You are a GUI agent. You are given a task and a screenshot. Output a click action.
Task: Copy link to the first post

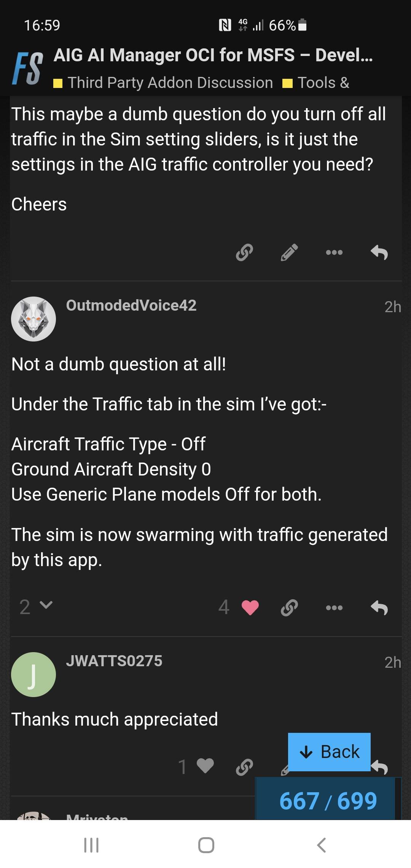coord(244,252)
